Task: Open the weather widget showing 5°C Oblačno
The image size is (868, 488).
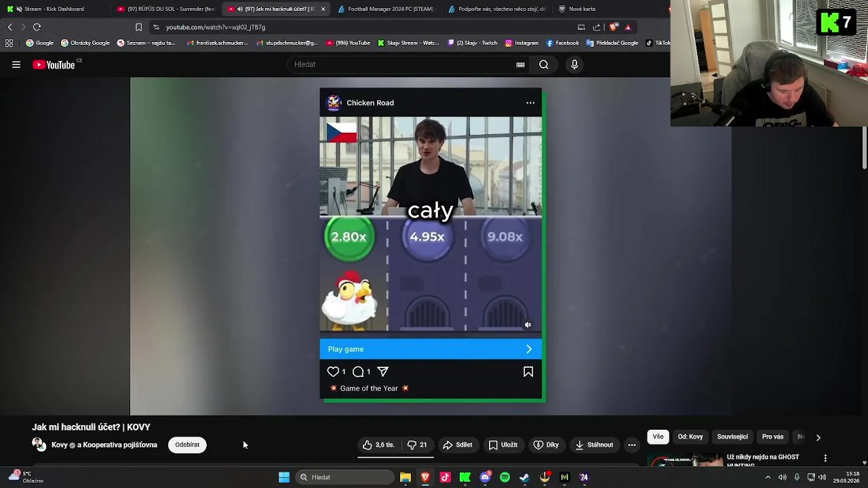Action: coord(26,477)
